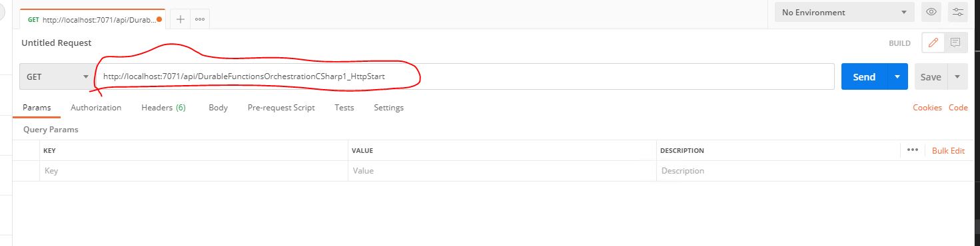This screenshot has height=246, width=980.
Task: Click the blue Send button
Action: point(864,76)
